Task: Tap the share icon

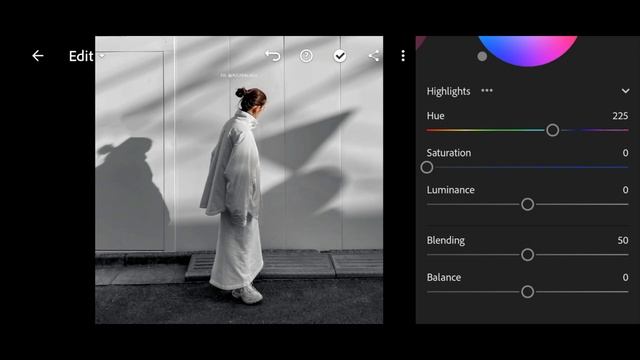Action: pos(373,56)
